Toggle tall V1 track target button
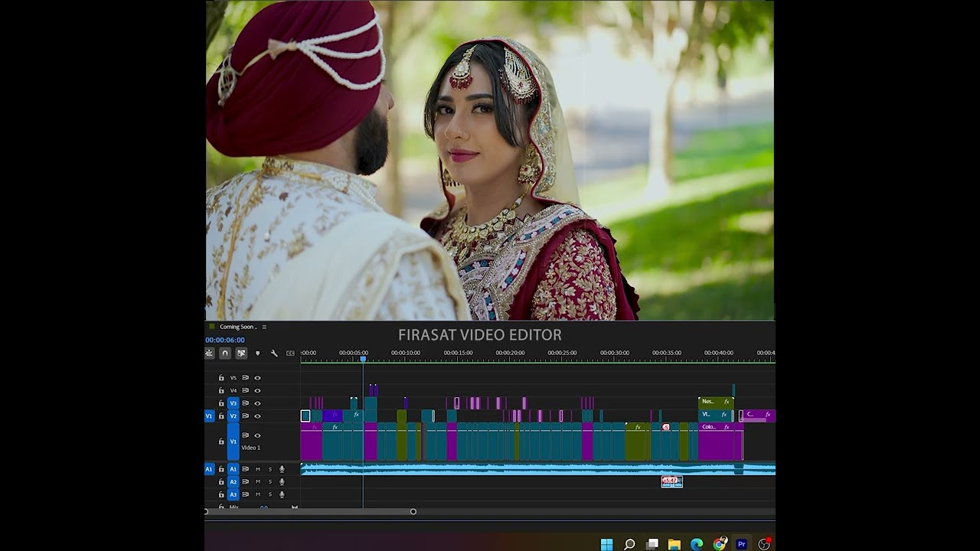 [x=234, y=442]
